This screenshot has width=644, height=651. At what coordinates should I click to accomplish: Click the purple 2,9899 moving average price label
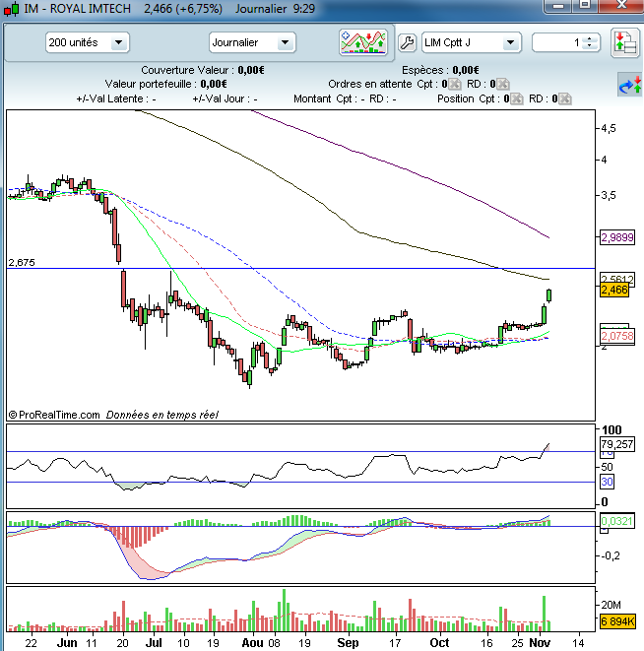click(x=617, y=237)
